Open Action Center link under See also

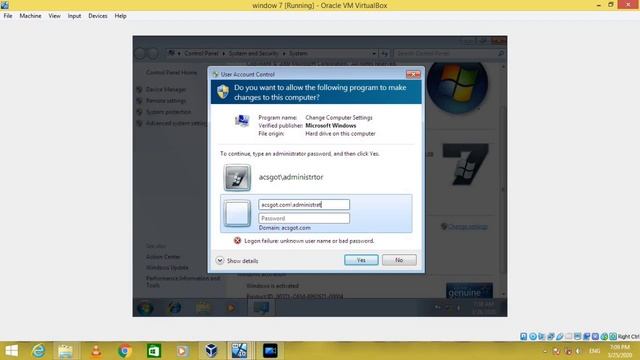click(163, 257)
